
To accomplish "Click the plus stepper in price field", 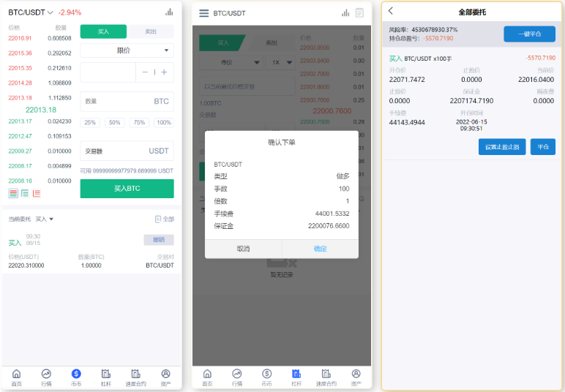I will (x=164, y=72).
